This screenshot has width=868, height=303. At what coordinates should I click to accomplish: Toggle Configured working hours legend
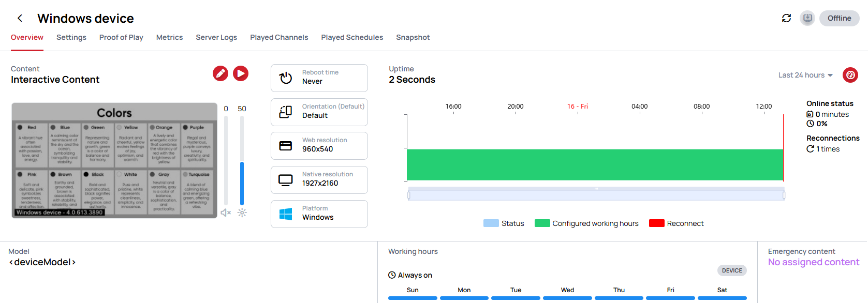tap(586, 223)
